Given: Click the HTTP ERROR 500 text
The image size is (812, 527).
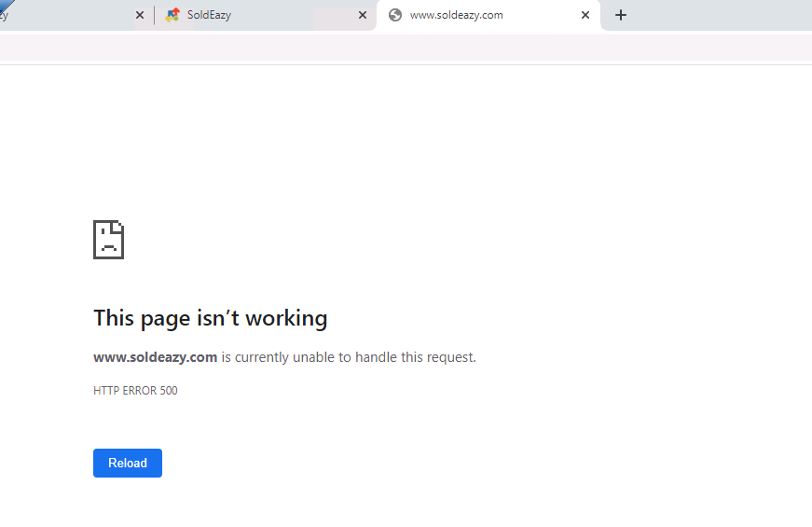Looking at the screenshot, I should pos(135,391).
